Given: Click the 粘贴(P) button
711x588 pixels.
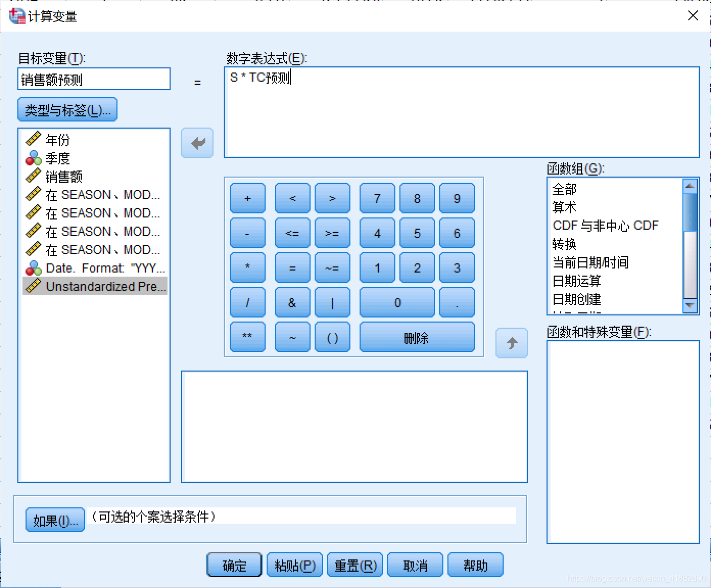Looking at the screenshot, I should point(294,565).
